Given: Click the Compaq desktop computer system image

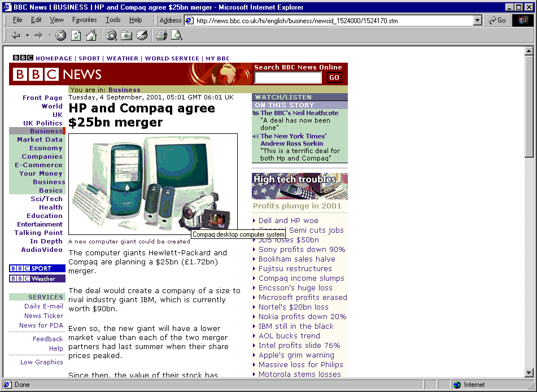Looking at the screenshot, I should (x=153, y=184).
